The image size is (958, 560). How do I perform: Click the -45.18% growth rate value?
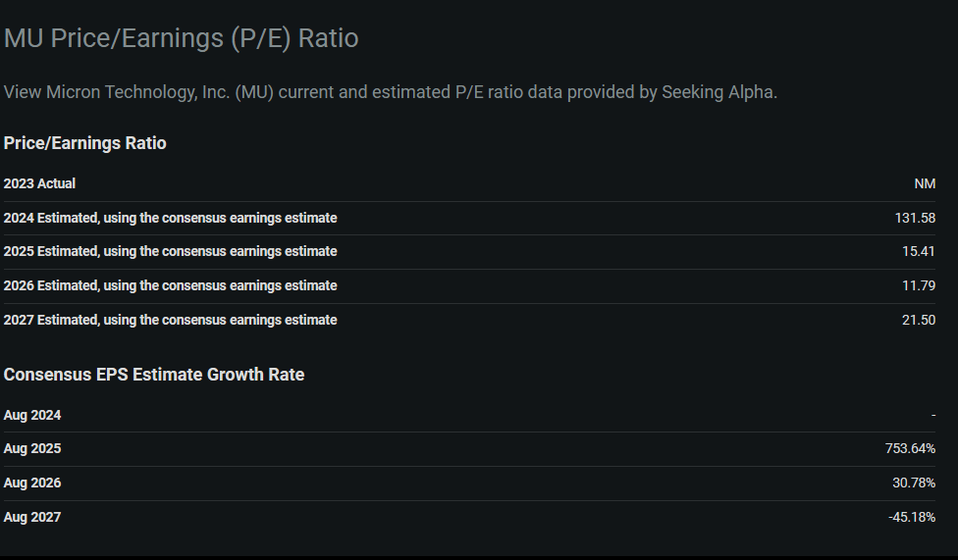coord(912,517)
